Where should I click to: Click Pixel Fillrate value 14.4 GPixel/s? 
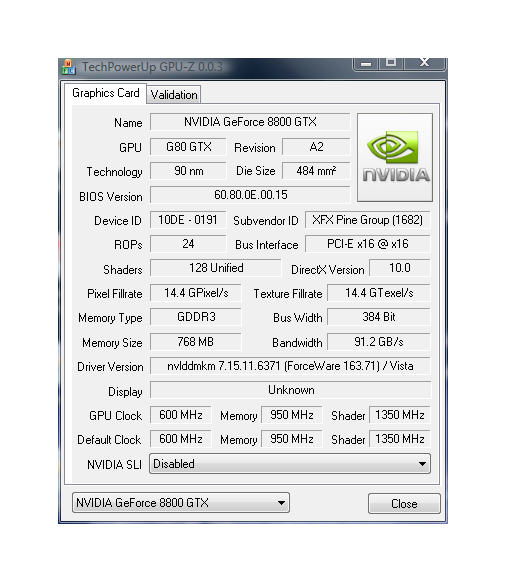[x=196, y=293]
